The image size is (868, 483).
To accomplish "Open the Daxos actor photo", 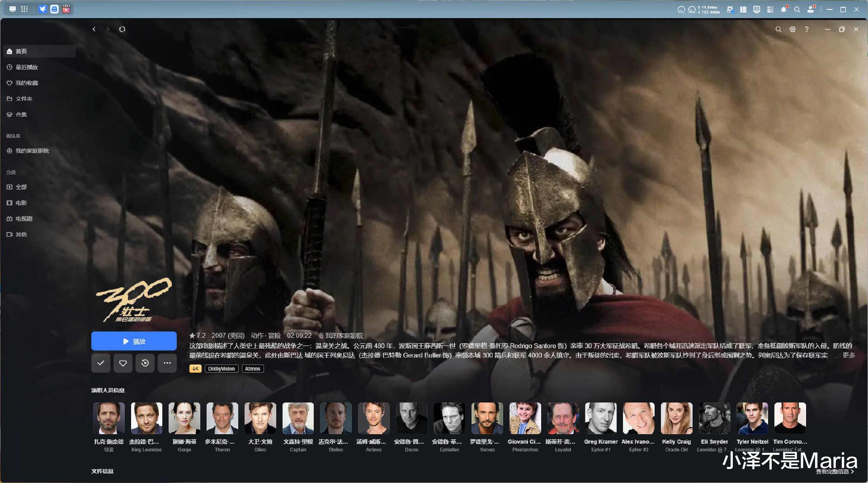I will click(x=412, y=418).
